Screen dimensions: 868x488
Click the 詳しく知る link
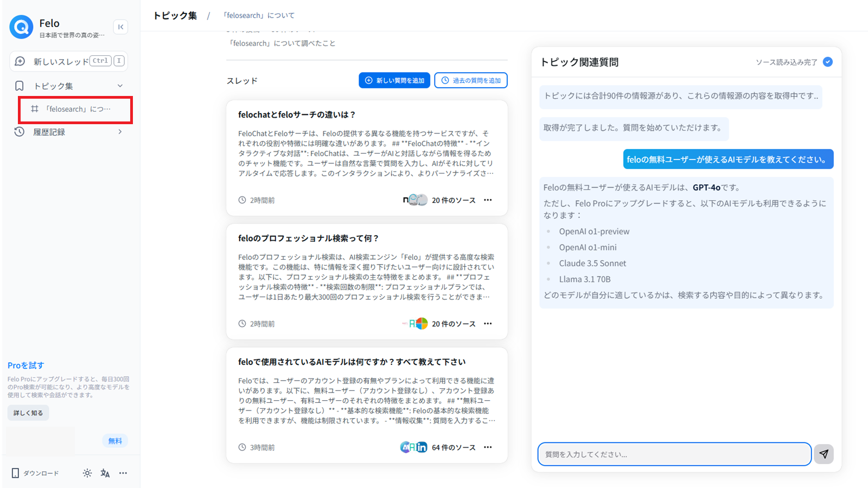pyautogui.click(x=28, y=413)
